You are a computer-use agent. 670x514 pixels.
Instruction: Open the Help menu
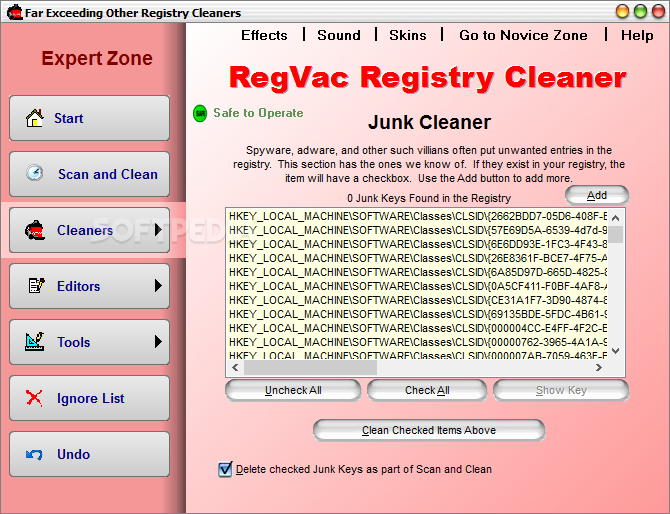coord(637,35)
